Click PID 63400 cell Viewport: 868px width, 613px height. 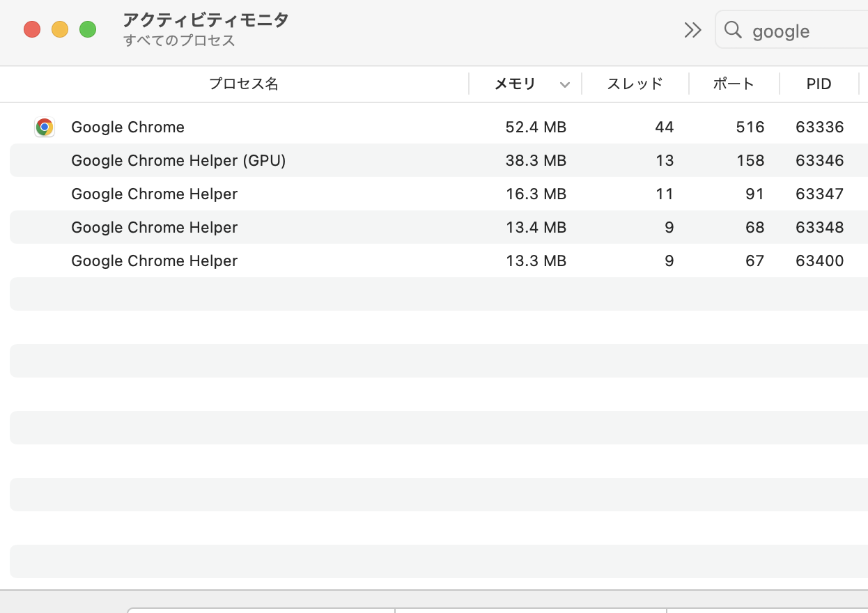click(x=820, y=261)
